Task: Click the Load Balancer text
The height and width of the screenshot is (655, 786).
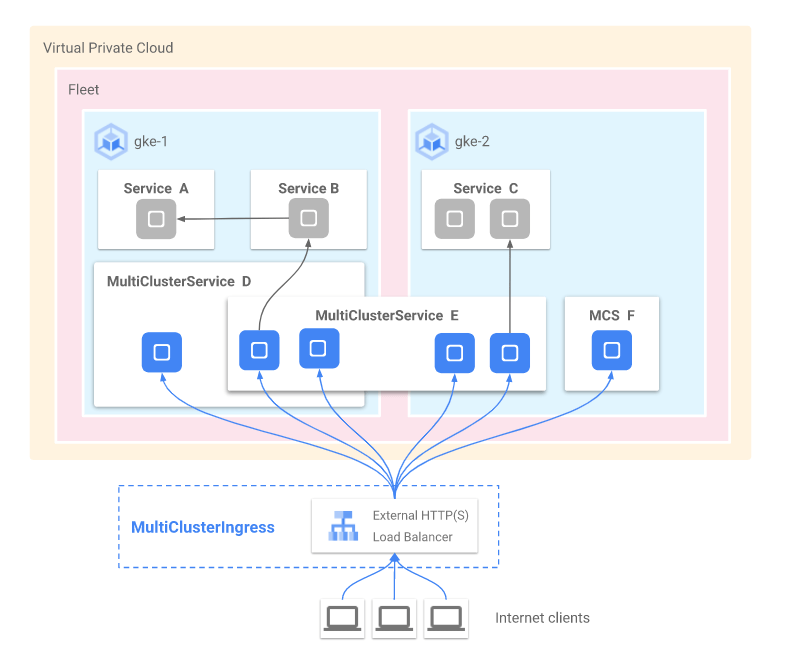Action: 413,537
